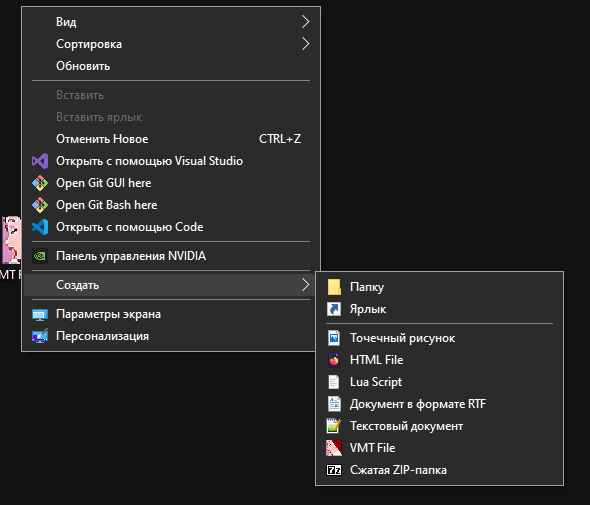The width and height of the screenshot is (590, 505).
Task: Click the 7z icon for ZIP-папка
Action: pyautogui.click(x=334, y=470)
